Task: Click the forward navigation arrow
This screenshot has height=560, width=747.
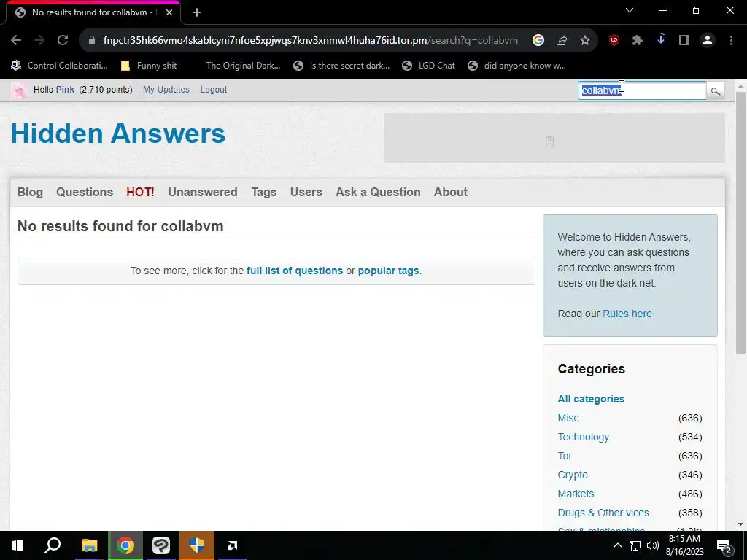Action: click(39, 41)
